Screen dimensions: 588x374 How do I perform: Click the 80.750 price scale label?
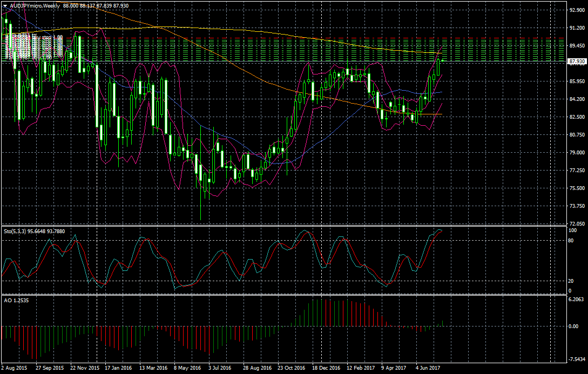[577, 134]
